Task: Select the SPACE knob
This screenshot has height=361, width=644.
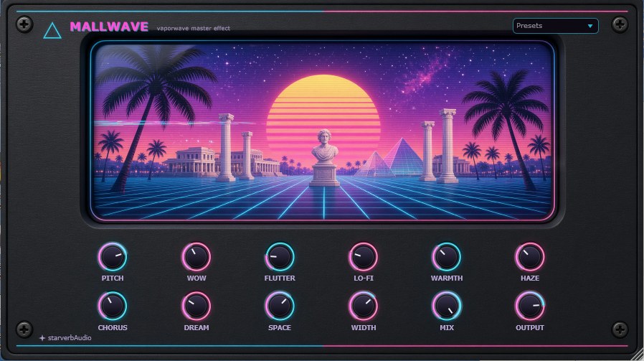Action: point(280,306)
